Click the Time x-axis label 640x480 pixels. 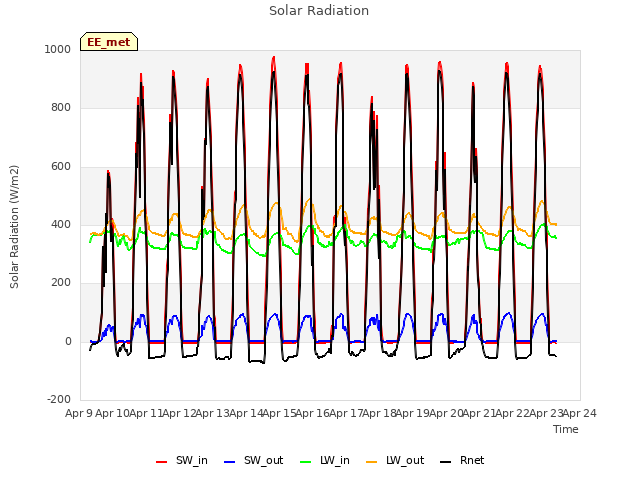click(x=566, y=429)
